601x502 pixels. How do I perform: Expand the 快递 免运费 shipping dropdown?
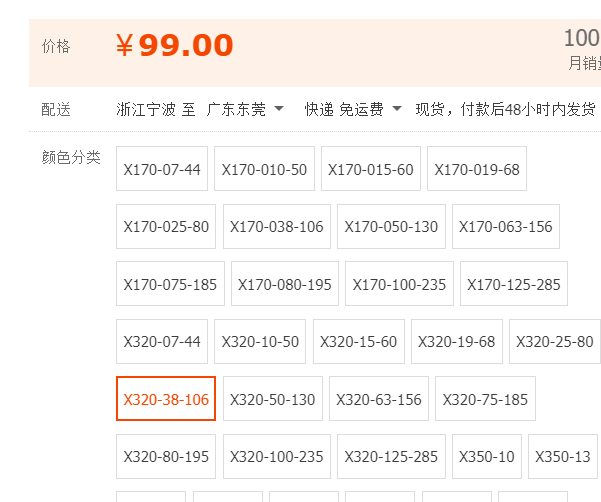click(353, 109)
